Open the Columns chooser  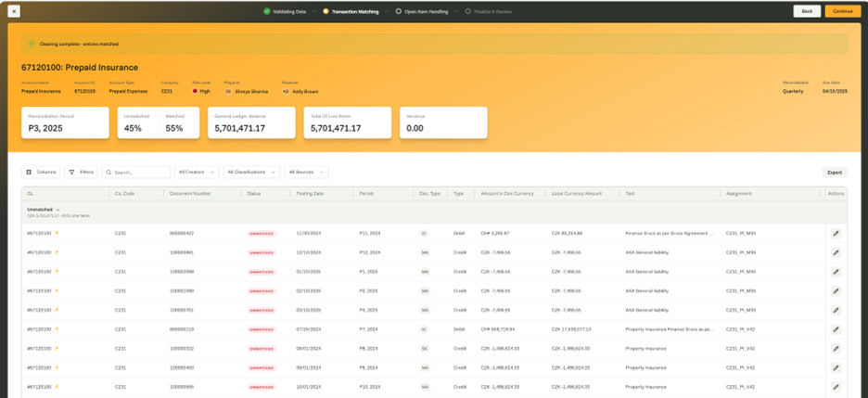42,172
